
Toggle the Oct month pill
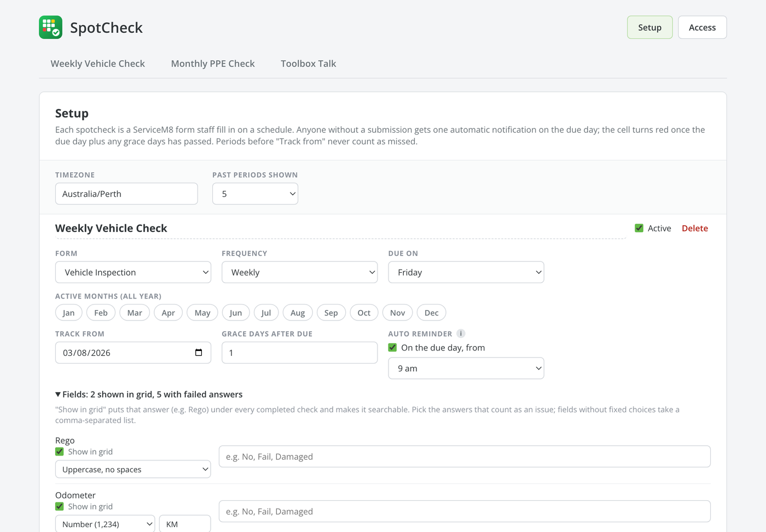pos(364,313)
